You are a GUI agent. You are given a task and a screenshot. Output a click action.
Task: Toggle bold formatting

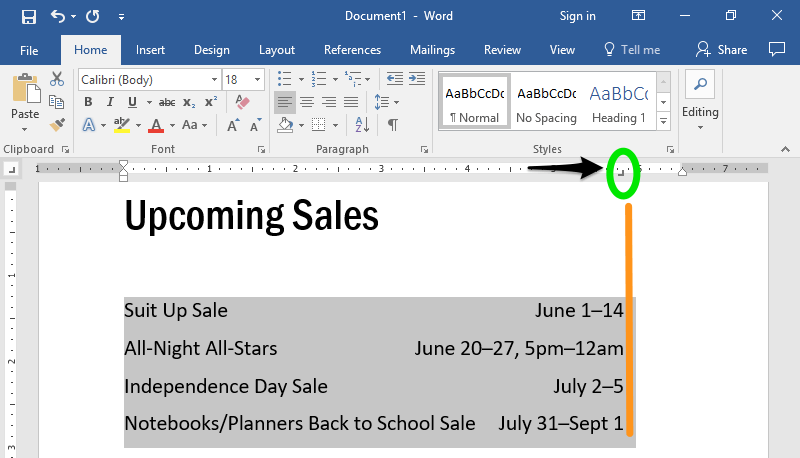[88, 102]
